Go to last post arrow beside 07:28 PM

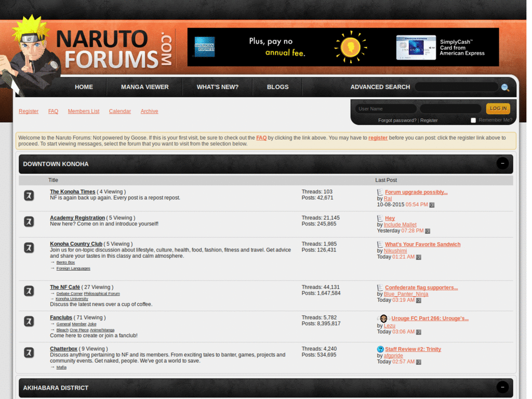click(x=428, y=231)
